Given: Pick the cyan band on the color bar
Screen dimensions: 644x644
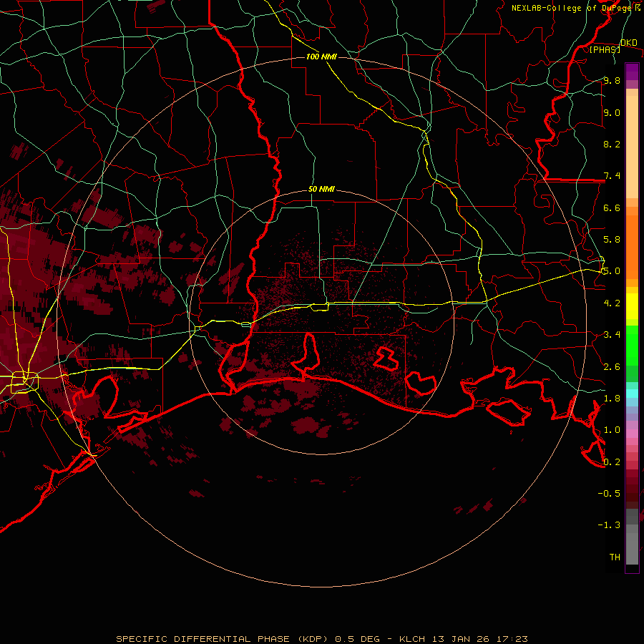Looking at the screenshot, I should click(632, 394).
